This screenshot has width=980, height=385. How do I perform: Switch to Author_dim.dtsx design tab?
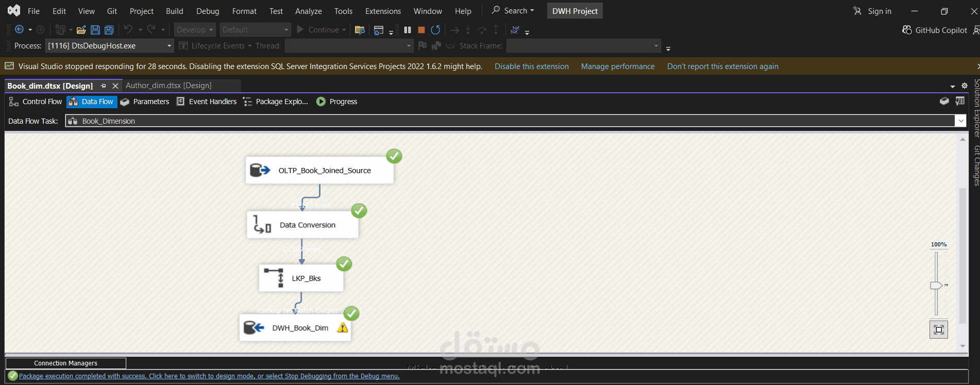coord(168,86)
